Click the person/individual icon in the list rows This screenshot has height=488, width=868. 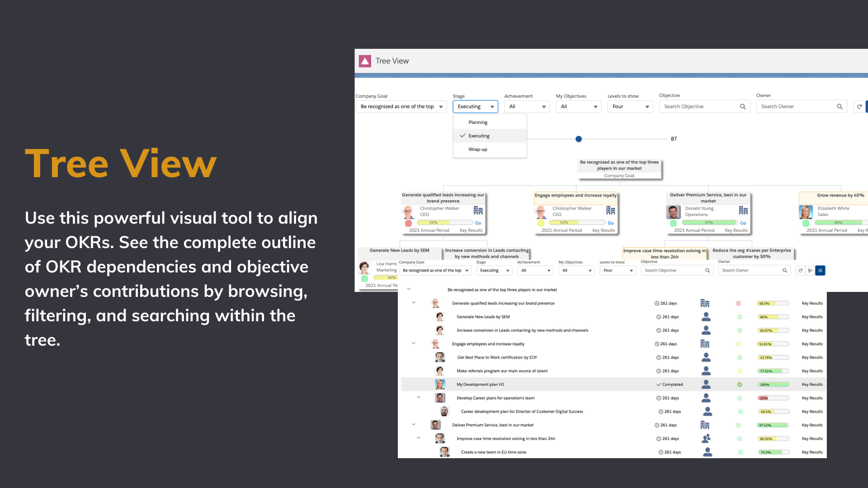[x=705, y=316]
